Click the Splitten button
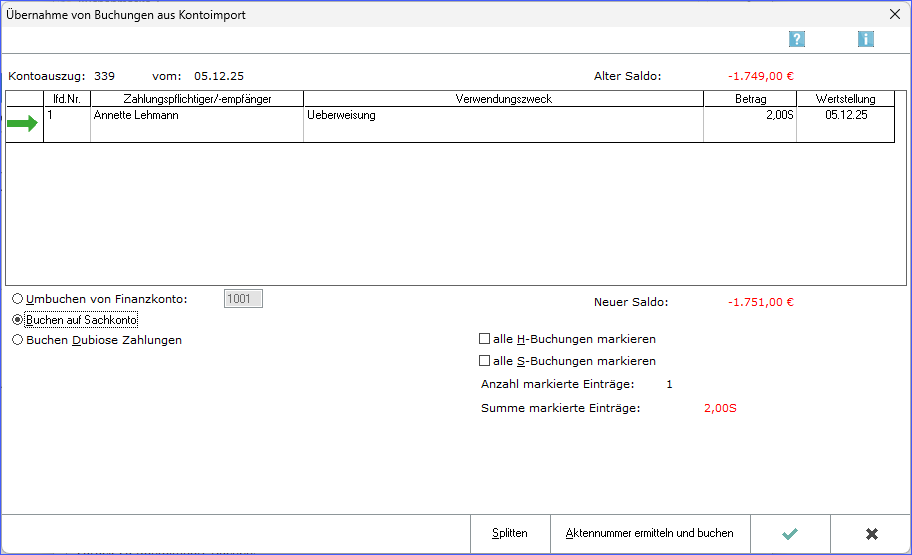Image resolution: width=912 pixels, height=555 pixels. coord(510,533)
